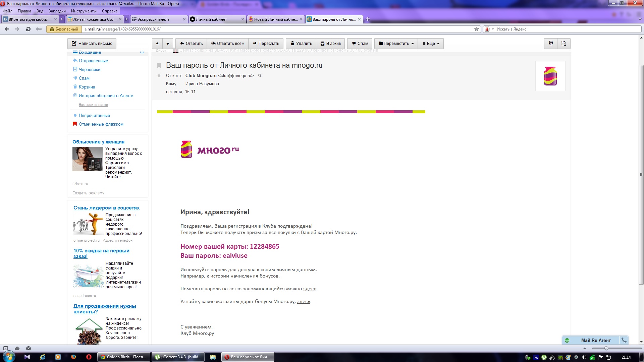Open the Вид menu

pyautogui.click(x=40, y=11)
